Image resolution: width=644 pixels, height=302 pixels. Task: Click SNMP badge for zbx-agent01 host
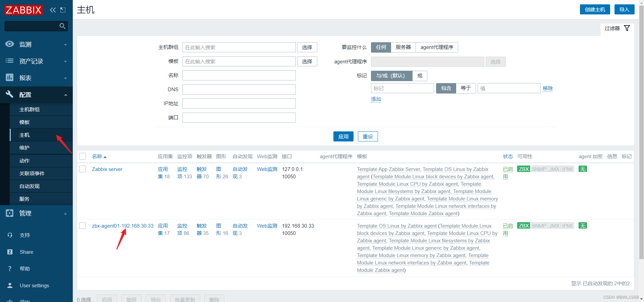click(x=539, y=226)
